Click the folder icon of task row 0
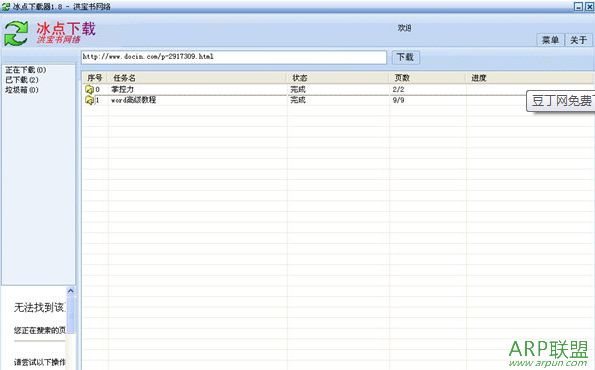This screenshot has width=595, height=370. (x=90, y=90)
